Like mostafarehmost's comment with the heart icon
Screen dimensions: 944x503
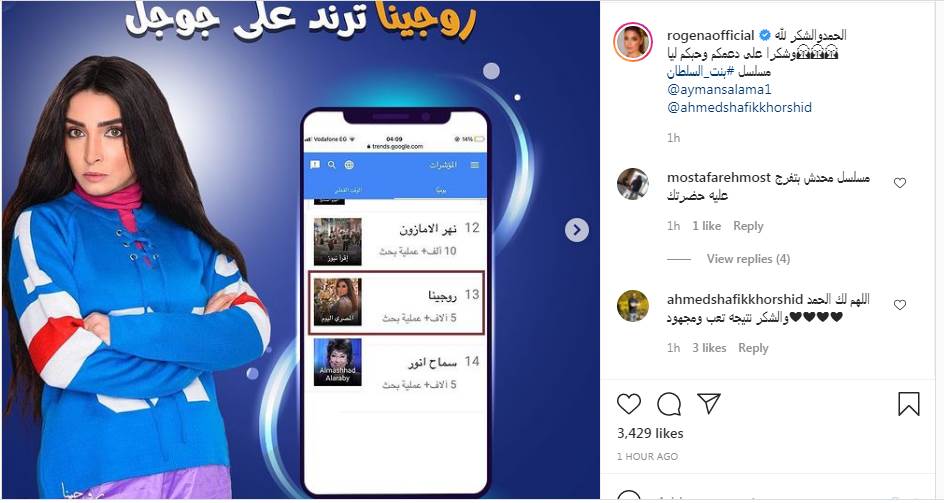click(900, 183)
